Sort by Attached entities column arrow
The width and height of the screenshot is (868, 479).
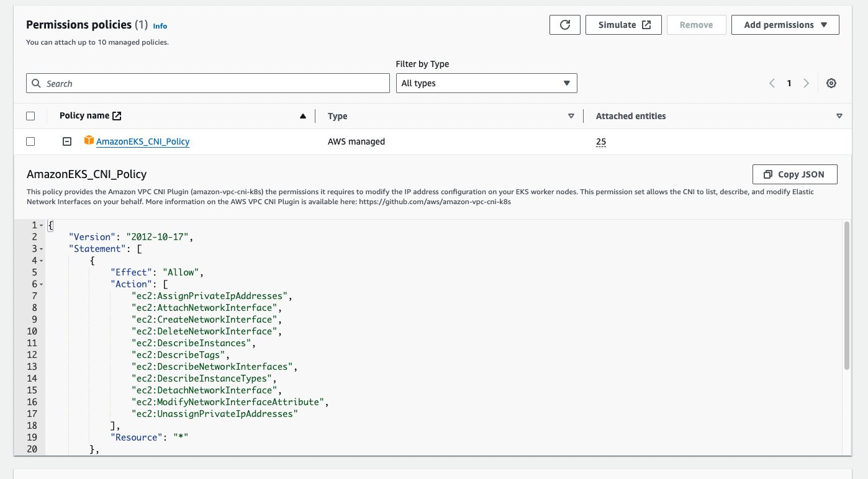[839, 116]
